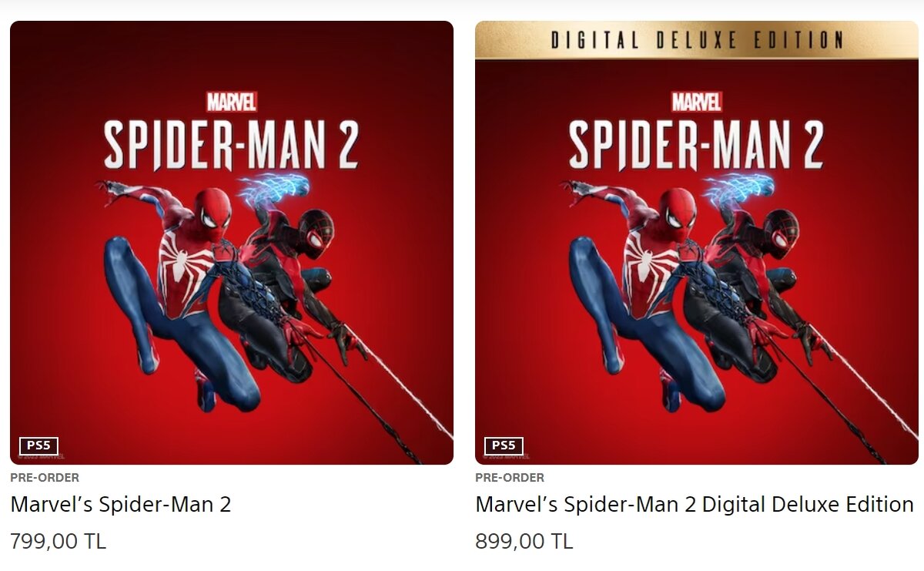Click the Marvel logo on the Deluxe Edition cover
The image size is (924, 571).
(x=696, y=101)
